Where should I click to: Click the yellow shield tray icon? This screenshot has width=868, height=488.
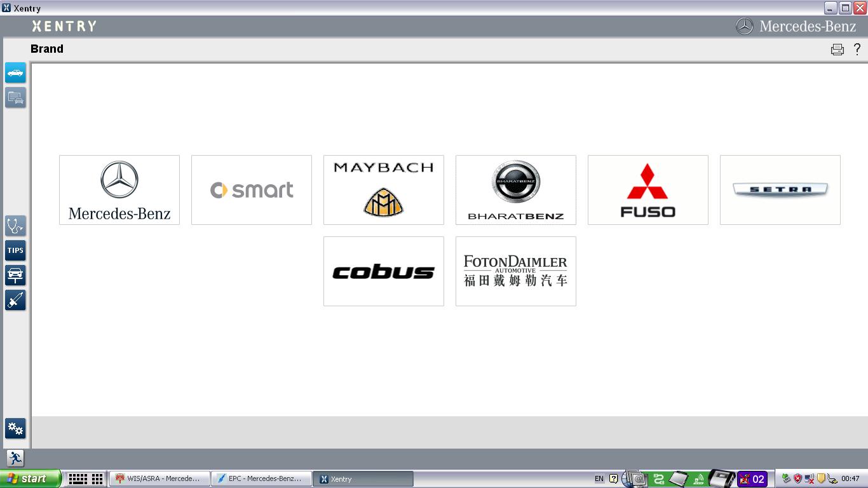click(820, 479)
